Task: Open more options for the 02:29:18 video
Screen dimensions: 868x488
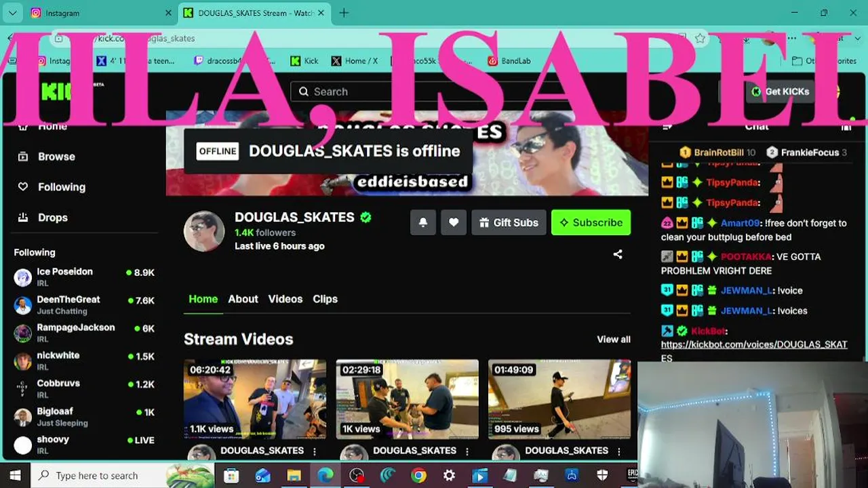Action: pos(467,451)
